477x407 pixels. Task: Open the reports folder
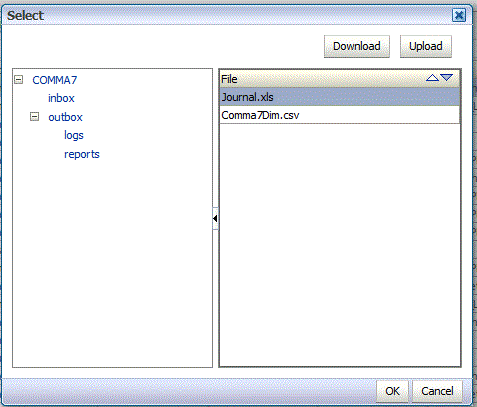[82, 154]
